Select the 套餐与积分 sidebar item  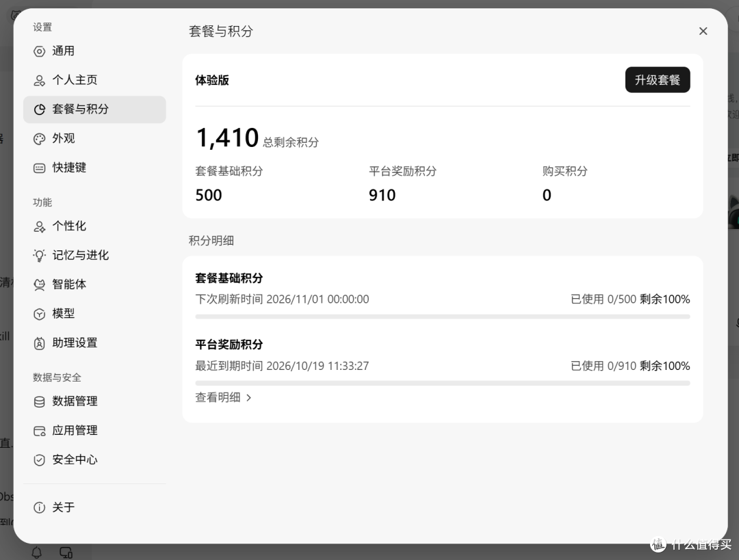(94, 109)
